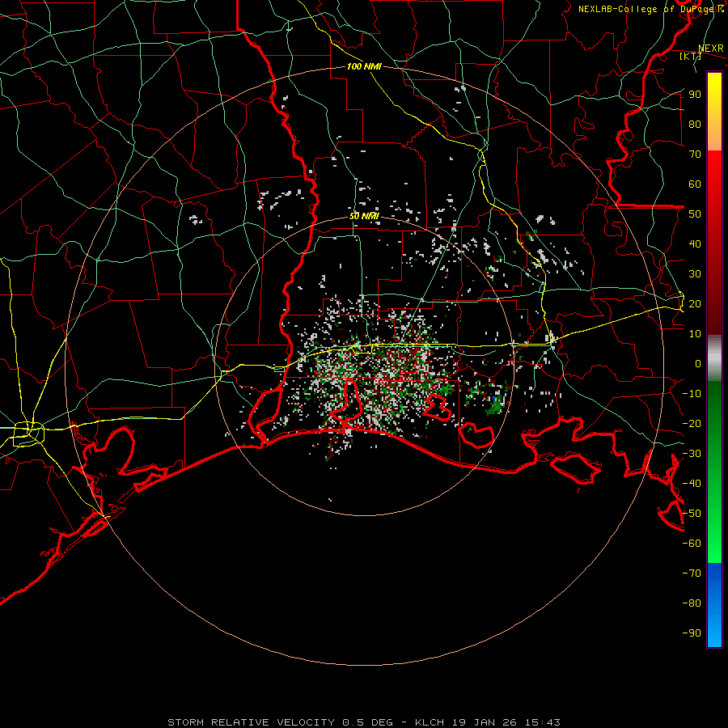The image size is (728, 728).
Task: Select the 60 value on velocity scale
Action: click(x=695, y=184)
